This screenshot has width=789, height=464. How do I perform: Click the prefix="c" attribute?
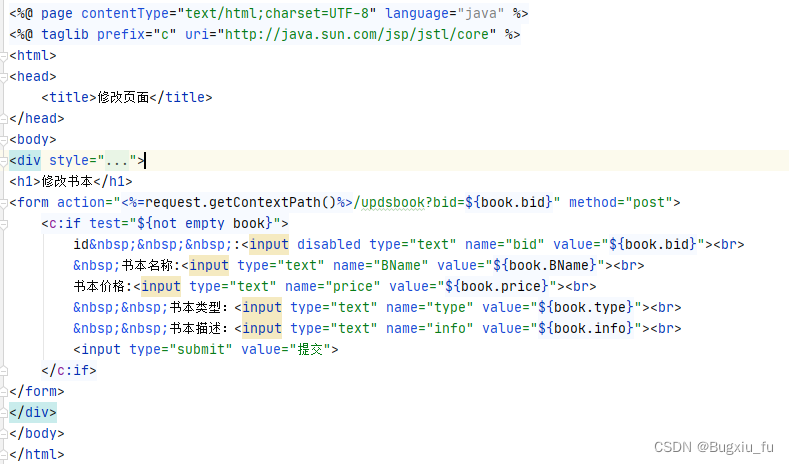[137, 35]
